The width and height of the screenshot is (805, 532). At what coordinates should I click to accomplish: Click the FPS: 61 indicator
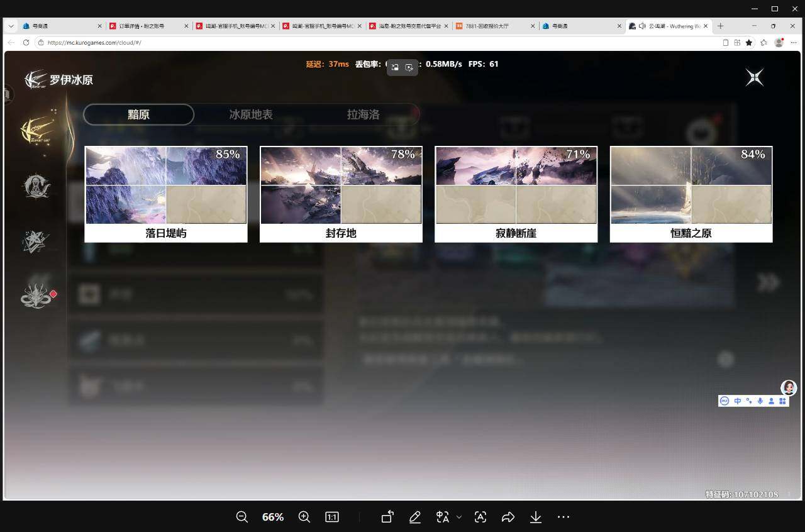pyautogui.click(x=484, y=64)
